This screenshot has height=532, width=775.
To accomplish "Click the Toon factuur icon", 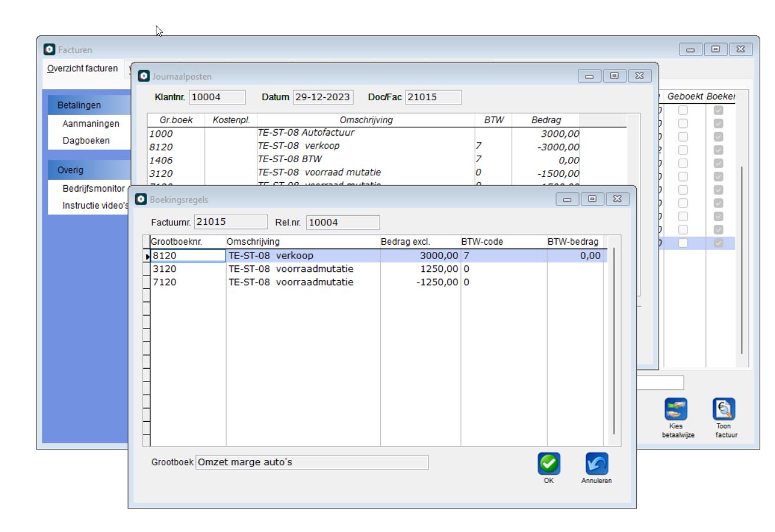I will coord(723,409).
